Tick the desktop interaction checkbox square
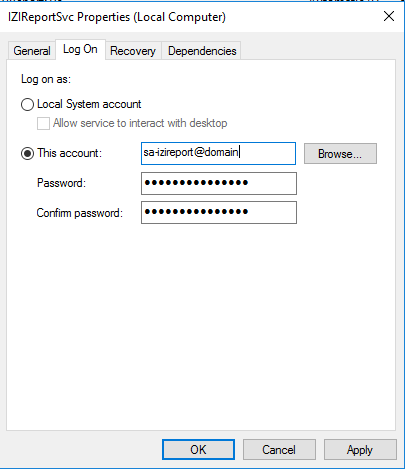Image resolution: width=405 pixels, height=469 pixels. (43, 123)
